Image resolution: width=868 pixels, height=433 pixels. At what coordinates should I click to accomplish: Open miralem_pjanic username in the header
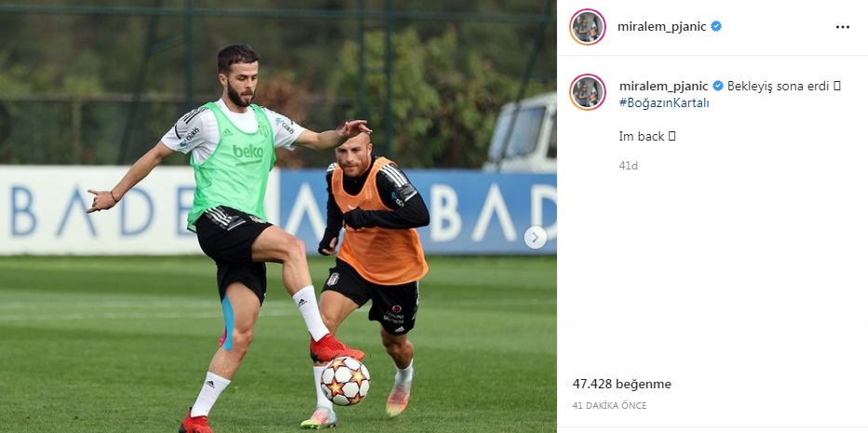point(662,26)
